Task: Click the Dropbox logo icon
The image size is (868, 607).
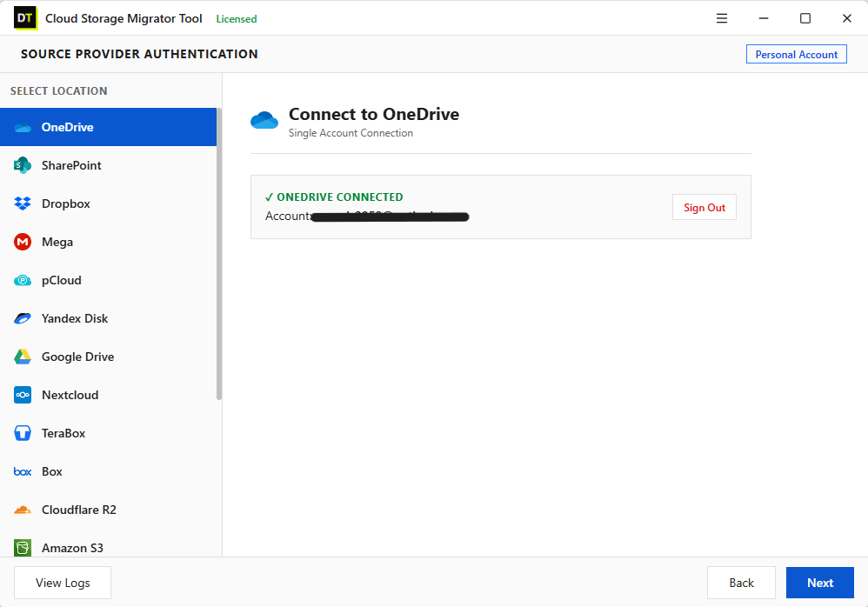Action: 23,203
